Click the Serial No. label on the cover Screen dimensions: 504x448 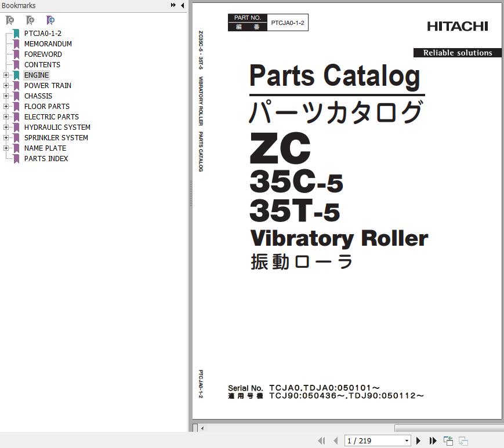(x=245, y=388)
